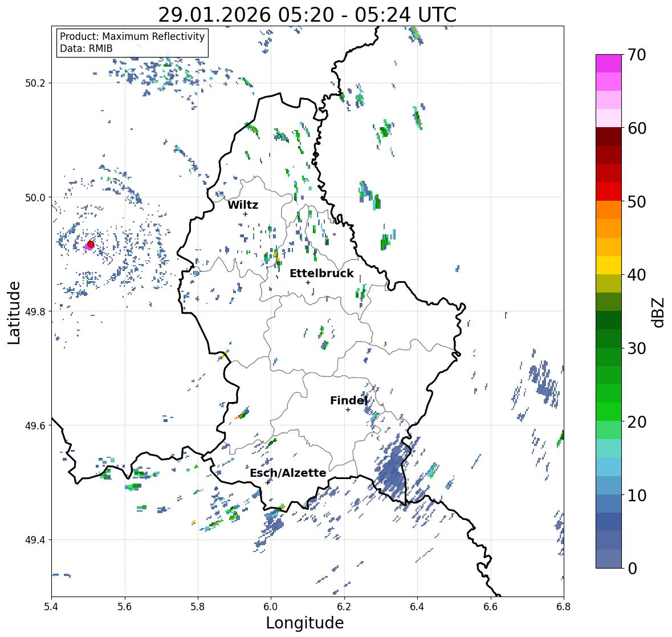This screenshot has height=637, width=672.
Task: Click the 30 tick on the colorbar
Action: pos(637,348)
